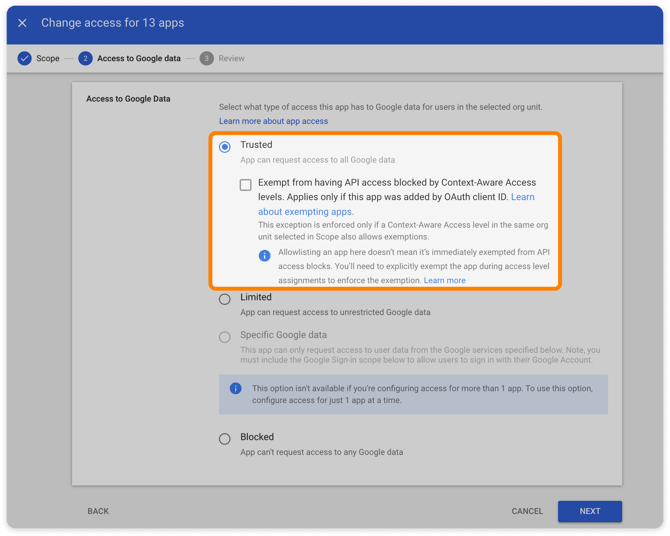Click the 'Change access for 13 apps' title

point(112,23)
